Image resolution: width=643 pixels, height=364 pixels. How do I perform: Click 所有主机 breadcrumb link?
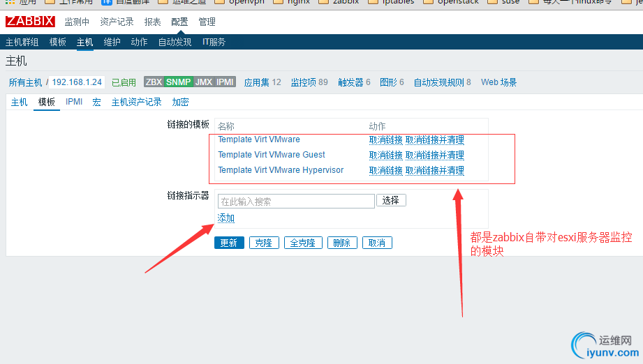tap(25, 82)
